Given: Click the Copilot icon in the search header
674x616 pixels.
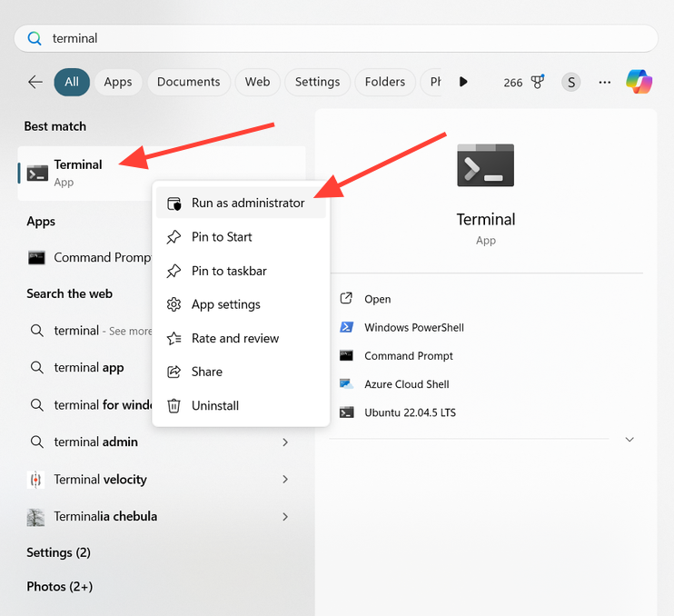Looking at the screenshot, I should (639, 82).
